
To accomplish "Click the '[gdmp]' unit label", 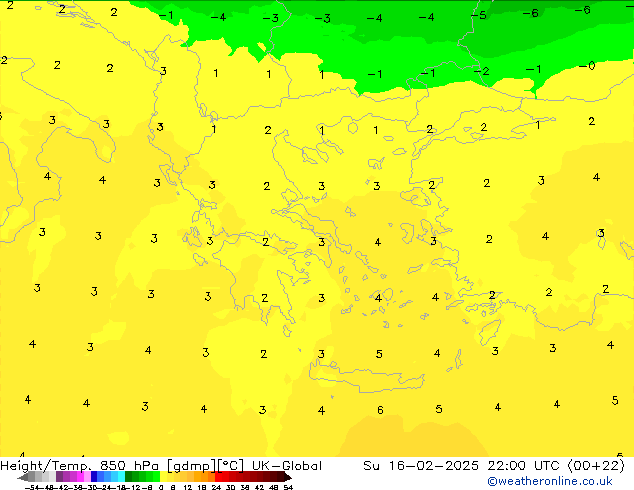I will point(192,466).
